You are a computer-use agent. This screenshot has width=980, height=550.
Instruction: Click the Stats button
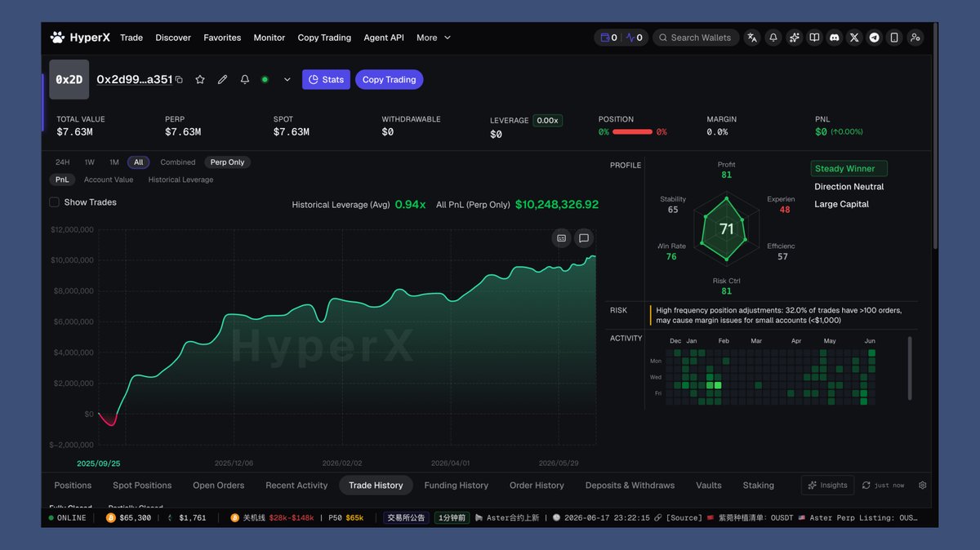(326, 80)
